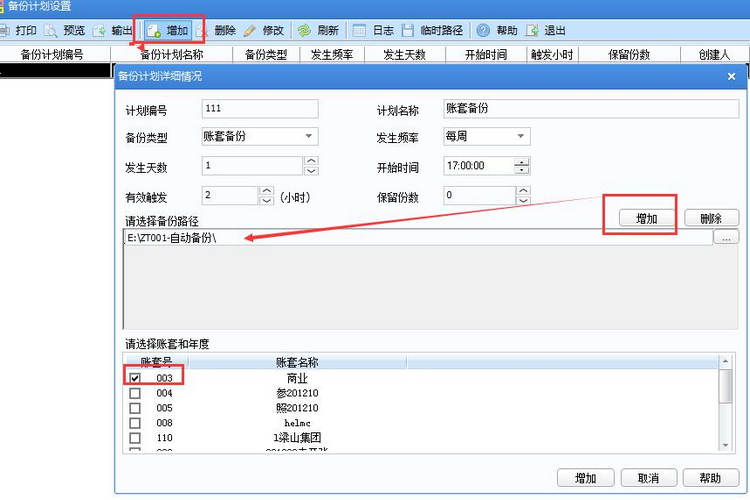Click the Print (打印) toolbar icon
750x500 pixels.
[5, 31]
